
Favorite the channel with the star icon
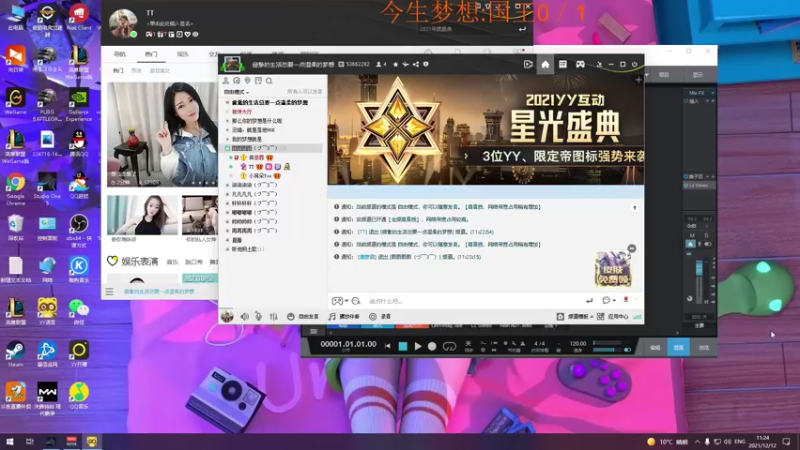[395, 65]
